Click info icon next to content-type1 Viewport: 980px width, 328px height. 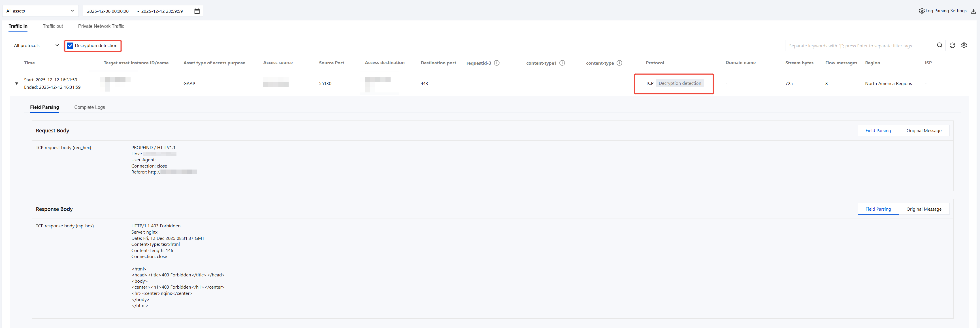[562, 63]
